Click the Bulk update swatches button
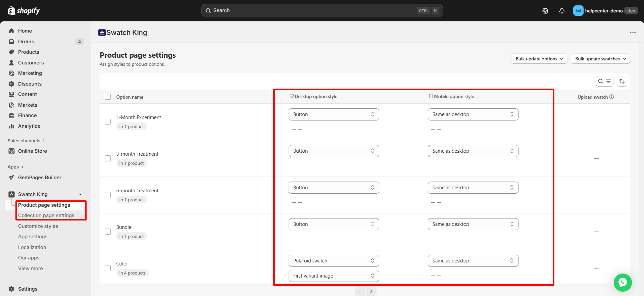The width and height of the screenshot is (644, 296). pyautogui.click(x=600, y=59)
